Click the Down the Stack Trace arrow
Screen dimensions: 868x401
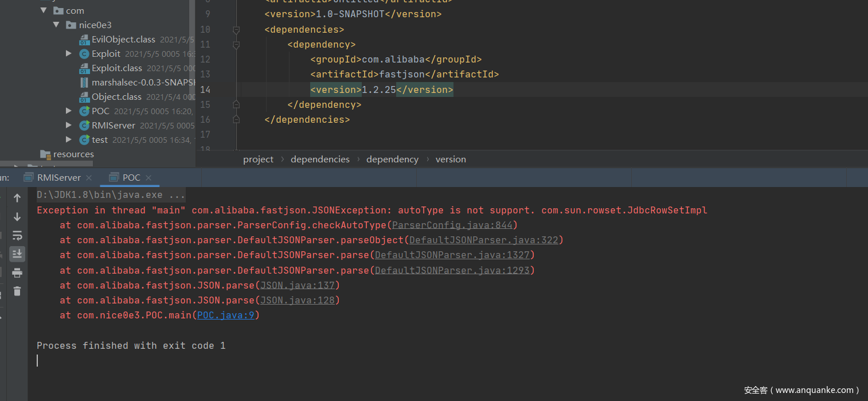pos(17,217)
